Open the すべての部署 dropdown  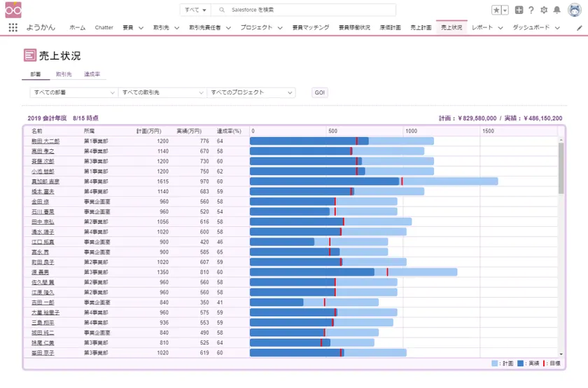click(73, 92)
